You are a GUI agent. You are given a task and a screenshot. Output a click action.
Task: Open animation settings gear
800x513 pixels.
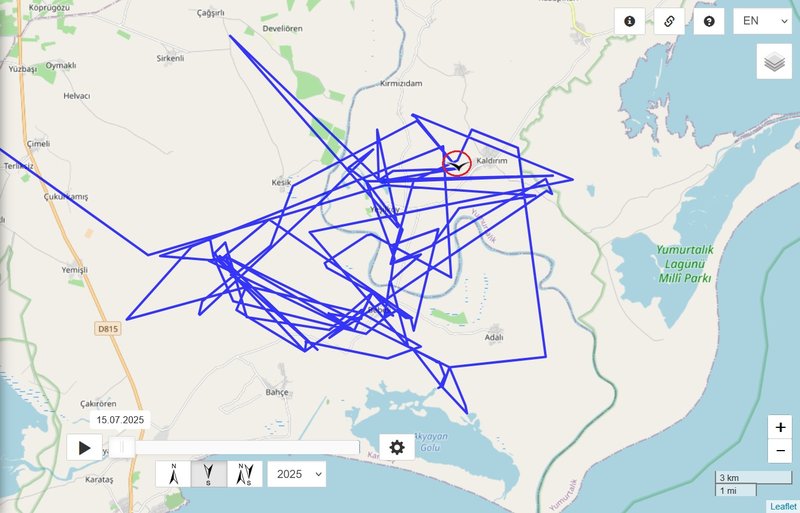coord(397,448)
